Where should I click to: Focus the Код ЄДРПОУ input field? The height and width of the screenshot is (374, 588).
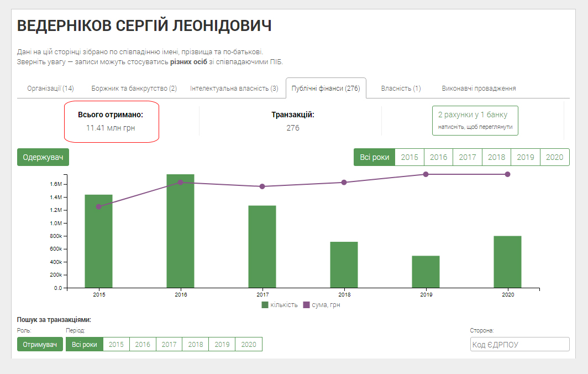[519, 344]
